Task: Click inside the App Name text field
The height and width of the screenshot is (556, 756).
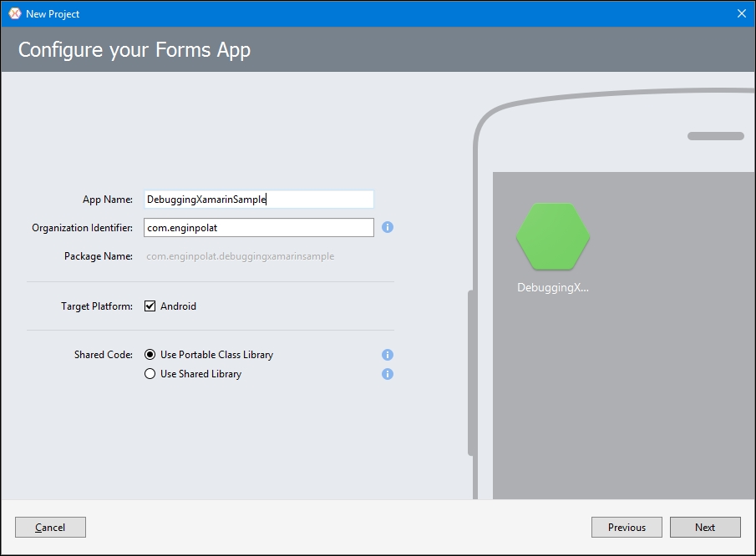Action: pos(256,199)
